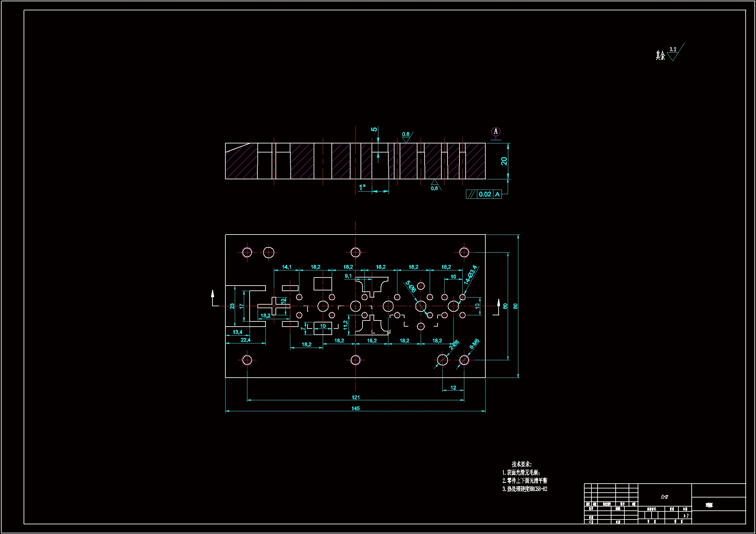
Task: Select the 22,4 dimension near left edge
Action: pos(245,340)
